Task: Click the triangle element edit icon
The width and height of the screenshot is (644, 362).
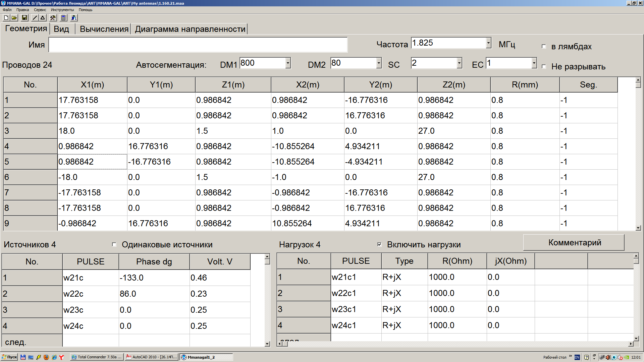Action: click(43, 18)
